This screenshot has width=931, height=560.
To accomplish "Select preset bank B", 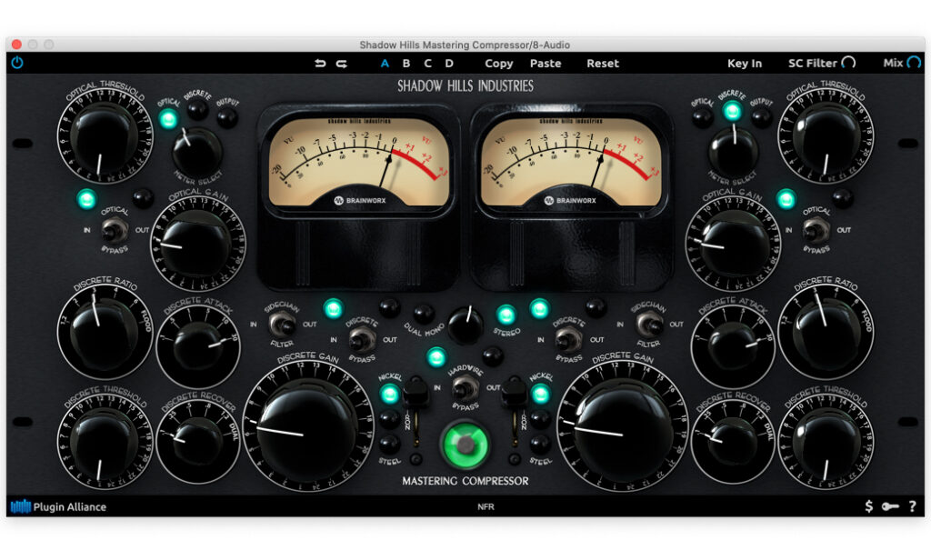I will point(406,63).
